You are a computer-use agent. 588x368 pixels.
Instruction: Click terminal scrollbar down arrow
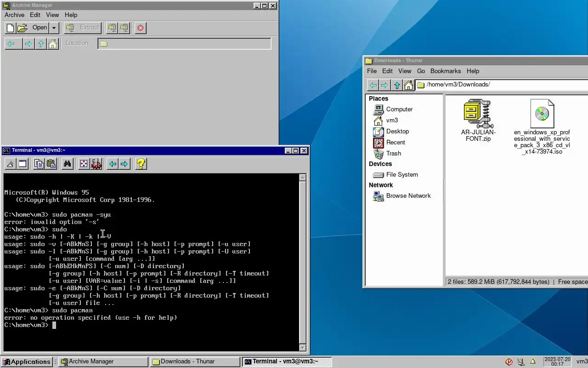point(302,348)
